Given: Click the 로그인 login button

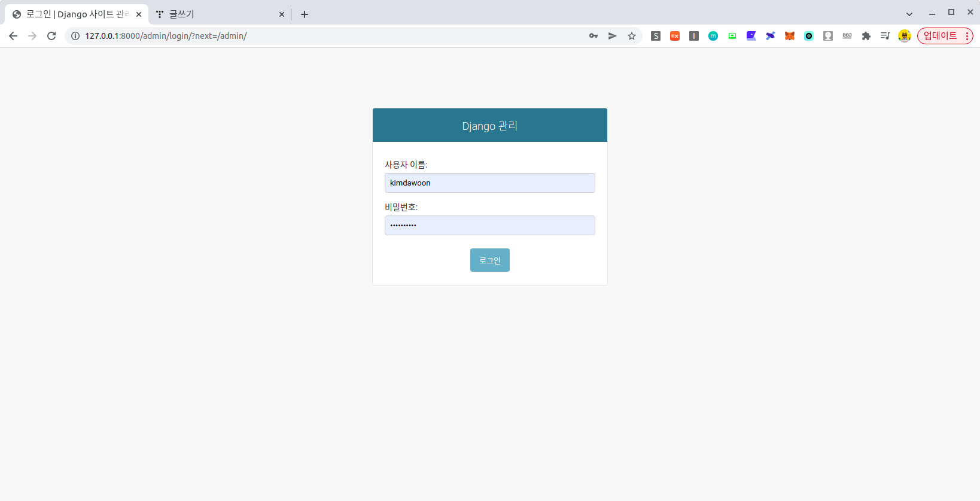Looking at the screenshot, I should click(490, 260).
